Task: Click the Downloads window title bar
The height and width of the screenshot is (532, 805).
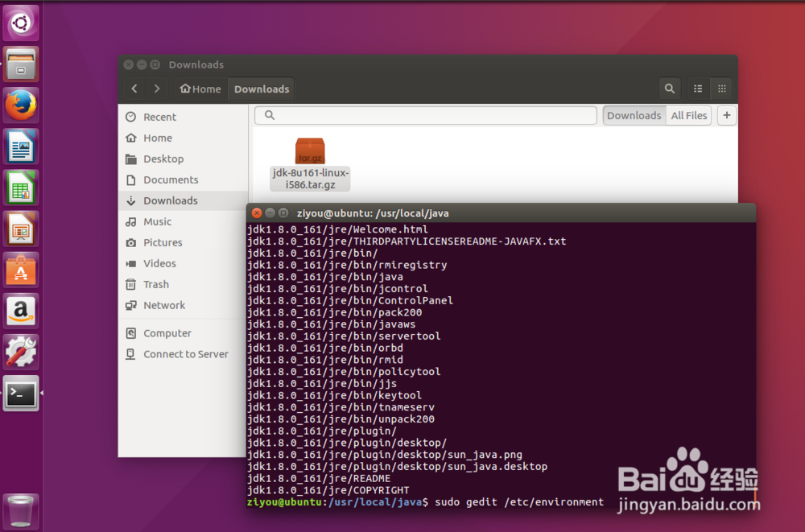Action: click(428, 64)
